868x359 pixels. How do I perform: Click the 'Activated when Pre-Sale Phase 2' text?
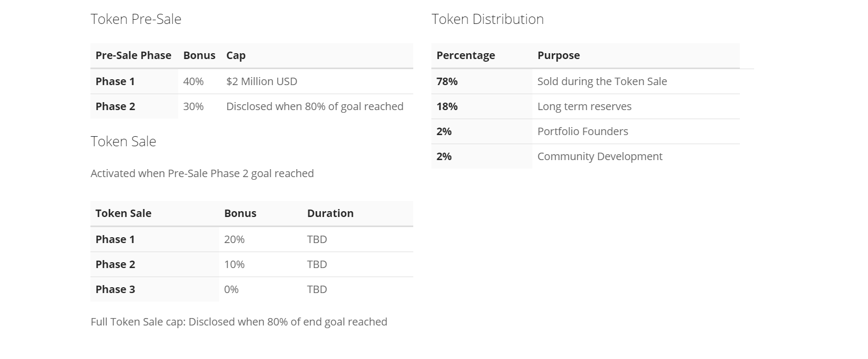[202, 173]
